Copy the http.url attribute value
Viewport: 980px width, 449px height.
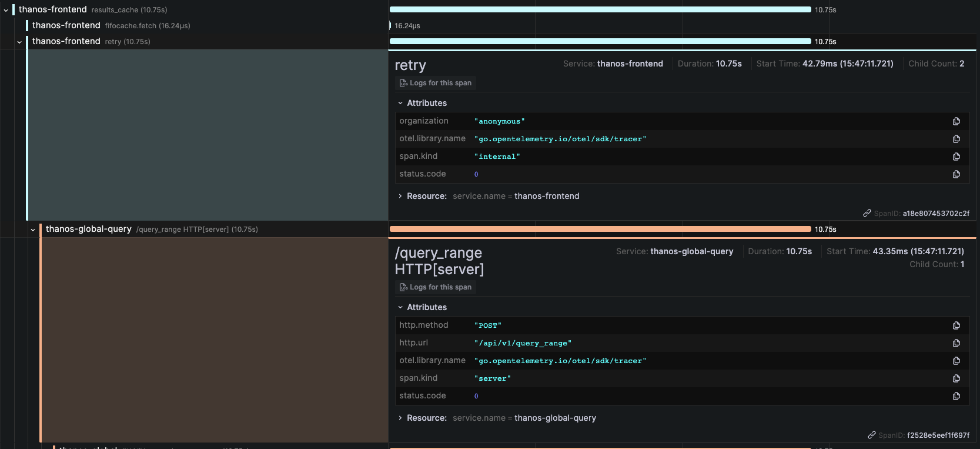[x=956, y=343]
